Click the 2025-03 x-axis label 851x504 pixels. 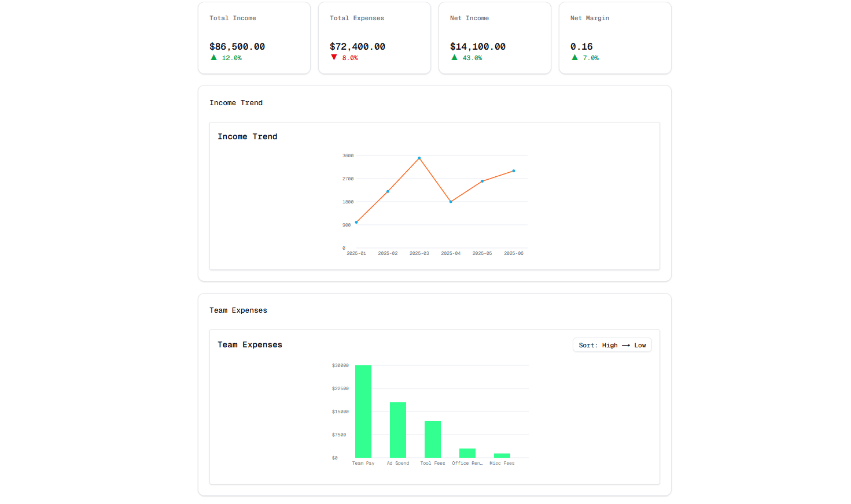click(x=419, y=253)
